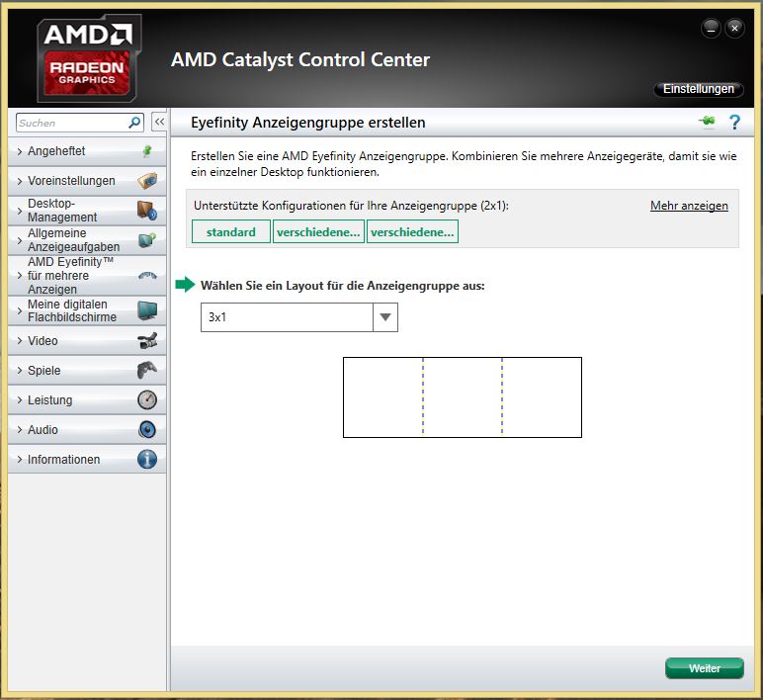
Task: Click the green pin icon in page header
Action: (x=707, y=121)
